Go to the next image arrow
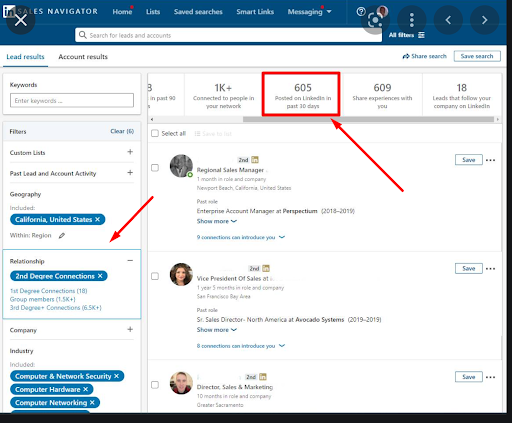 (x=484, y=20)
